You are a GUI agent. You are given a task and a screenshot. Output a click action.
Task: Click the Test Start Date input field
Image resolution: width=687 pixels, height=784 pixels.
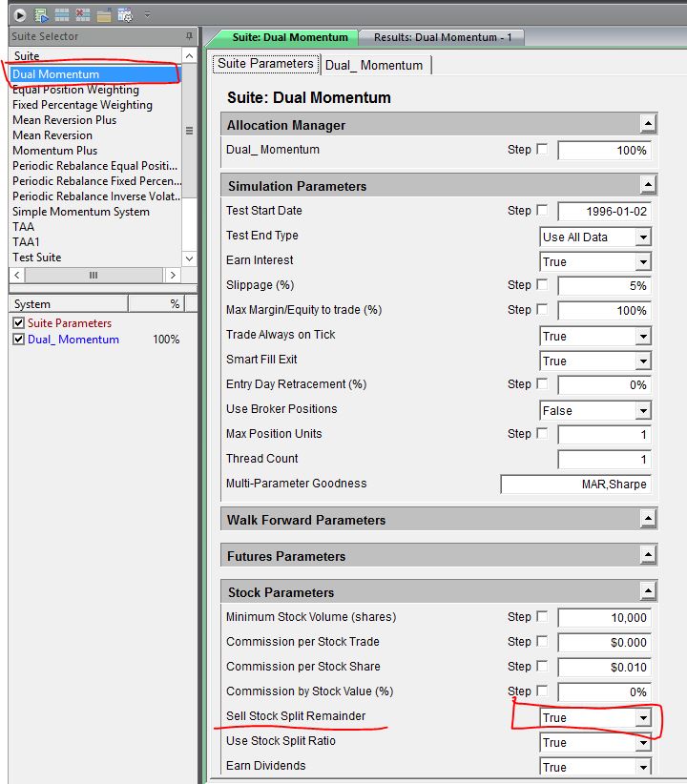[604, 212]
